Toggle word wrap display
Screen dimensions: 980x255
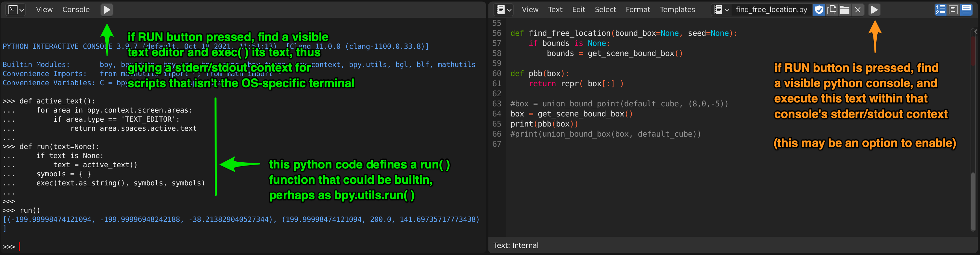[953, 9]
